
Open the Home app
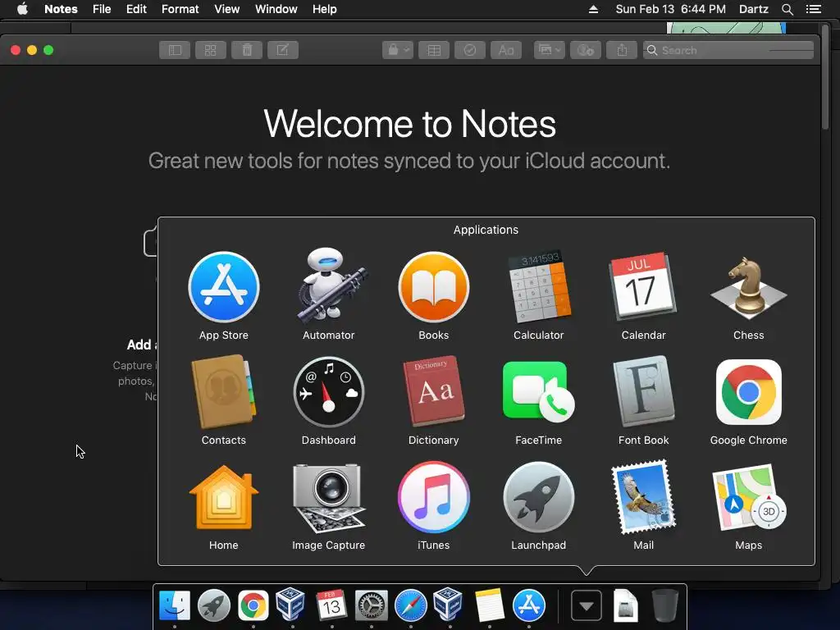(x=224, y=498)
